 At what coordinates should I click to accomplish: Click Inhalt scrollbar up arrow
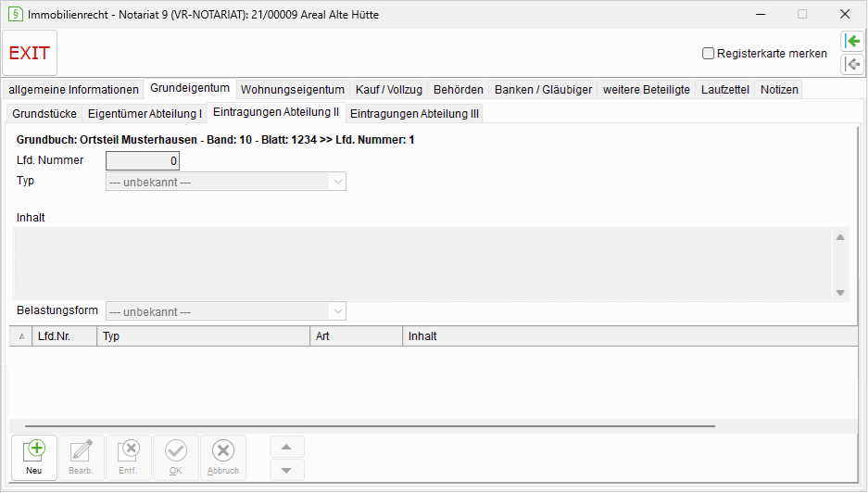[x=840, y=237]
